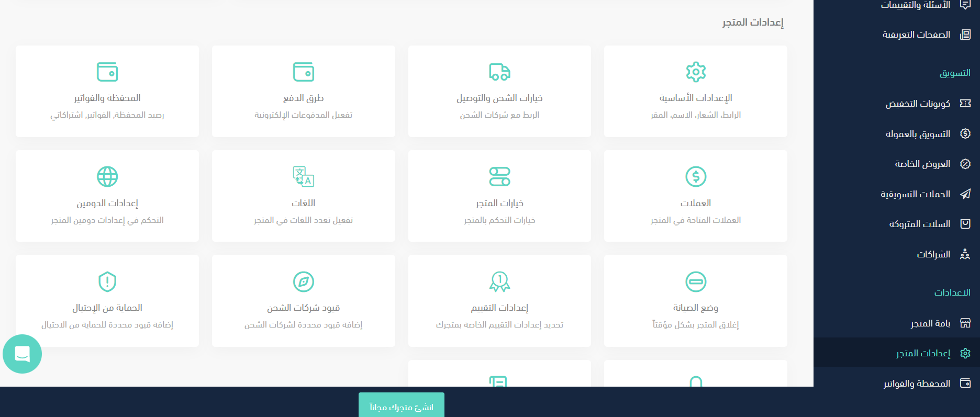Screen dimensions: 980x417
Task: Click the compass icon for قيود شركات الشحن
Action: click(304, 281)
